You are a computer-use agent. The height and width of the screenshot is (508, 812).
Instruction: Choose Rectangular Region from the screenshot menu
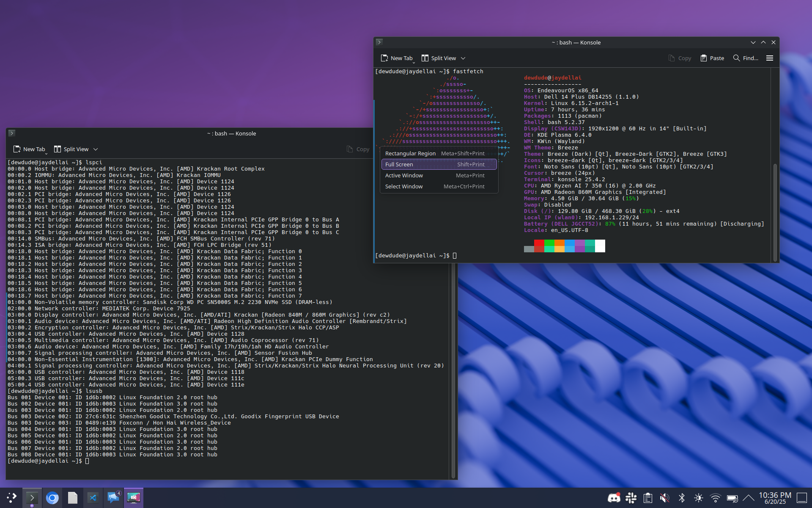439,153
